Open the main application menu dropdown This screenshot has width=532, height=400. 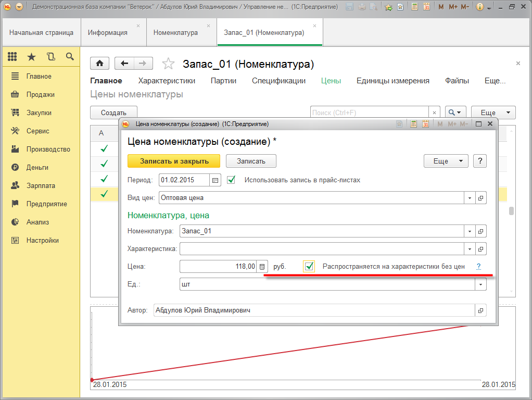(19, 7)
